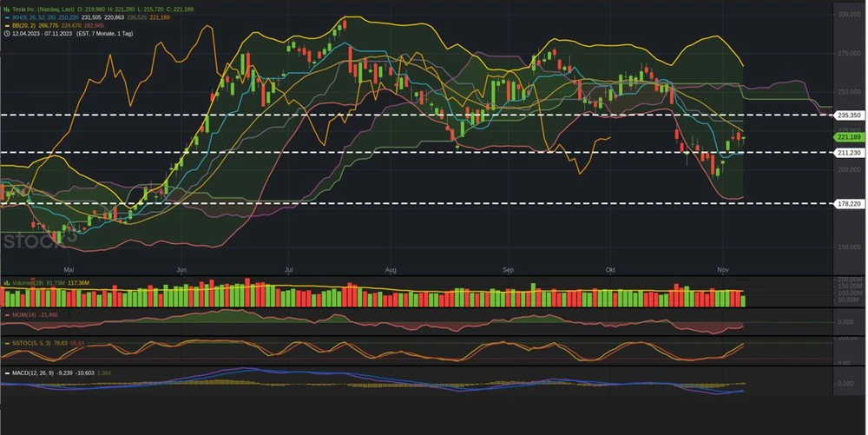Select the Tesla Inc. (Nasdaq, Last) label

click(43, 10)
